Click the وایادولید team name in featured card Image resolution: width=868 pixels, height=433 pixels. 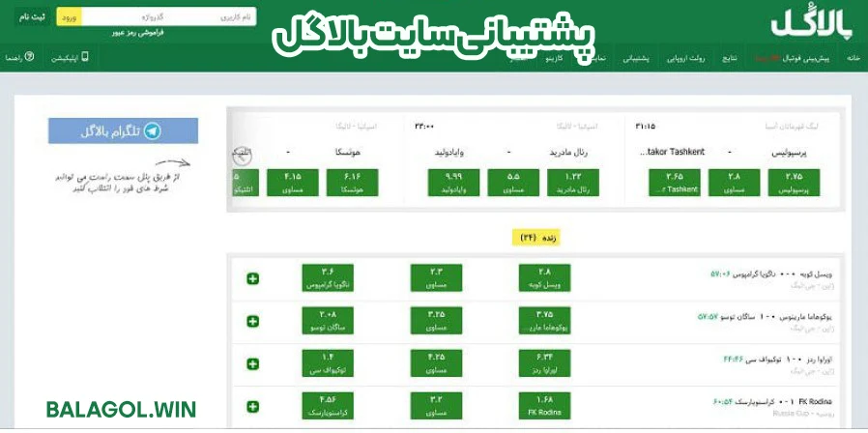point(448,153)
